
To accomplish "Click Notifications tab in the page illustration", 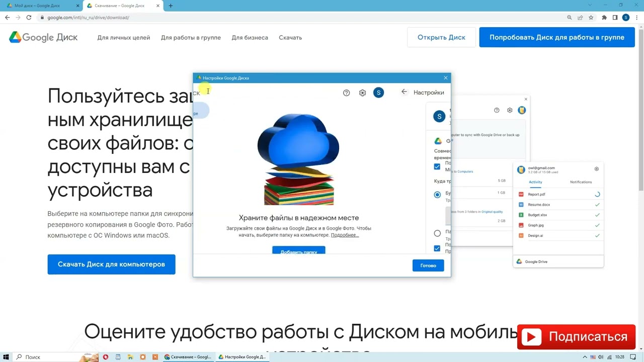I will (x=581, y=182).
